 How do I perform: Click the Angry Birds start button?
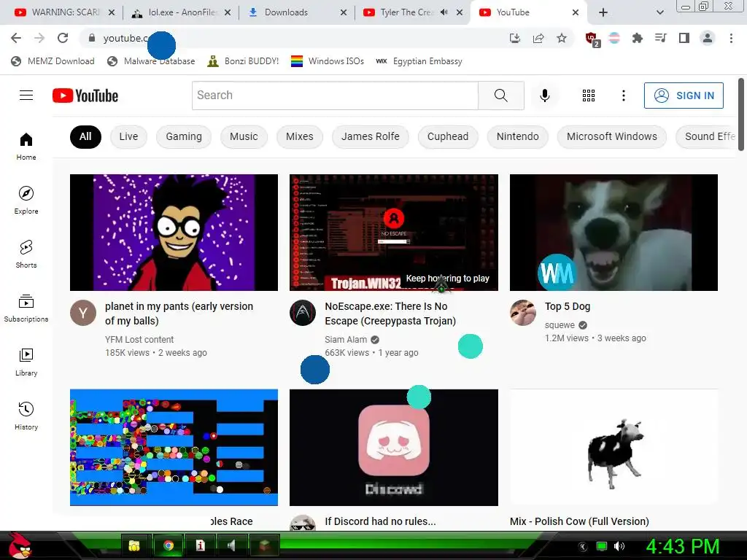(19, 545)
